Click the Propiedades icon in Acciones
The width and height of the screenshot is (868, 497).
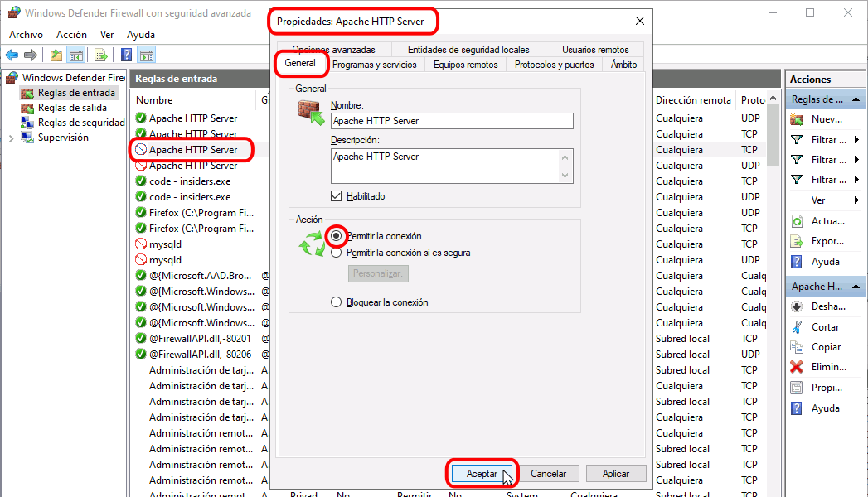point(797,388)
